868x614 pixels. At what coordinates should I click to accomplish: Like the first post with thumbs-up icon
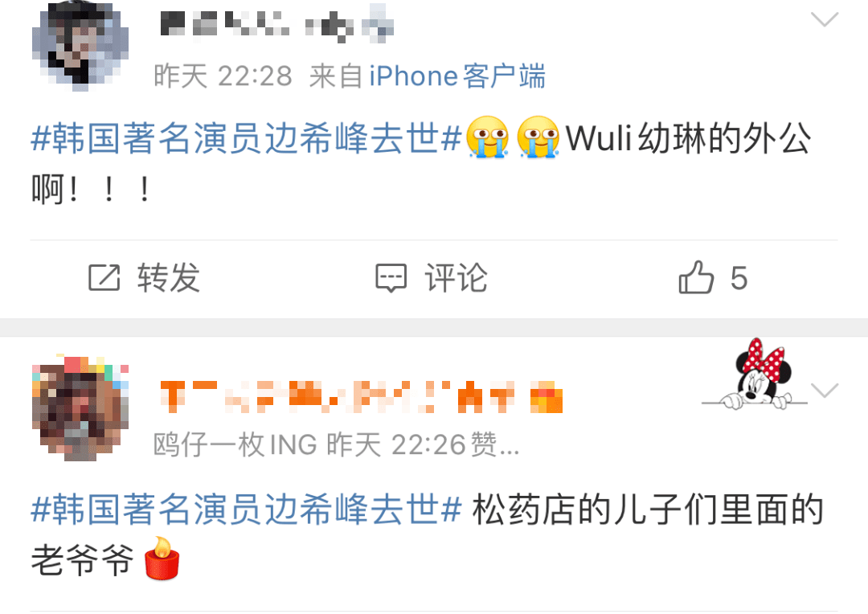coord(696,276)
